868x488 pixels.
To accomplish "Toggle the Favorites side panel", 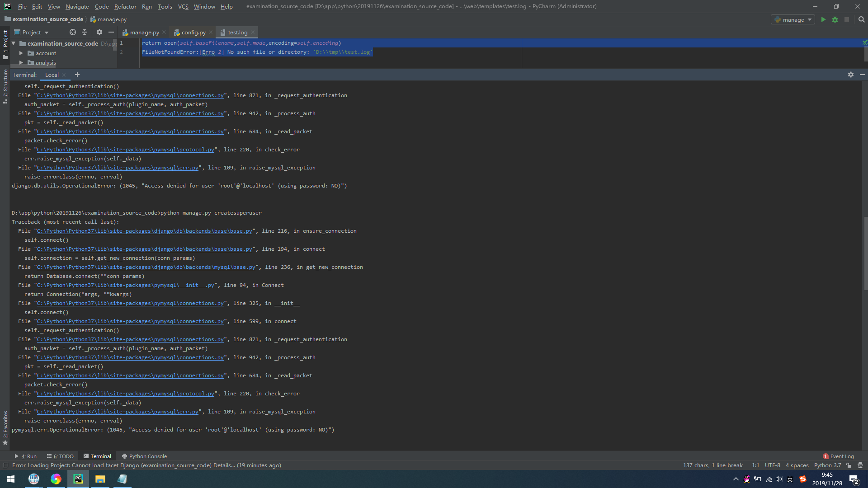I will pyautogui.click(x=5, y=428).
